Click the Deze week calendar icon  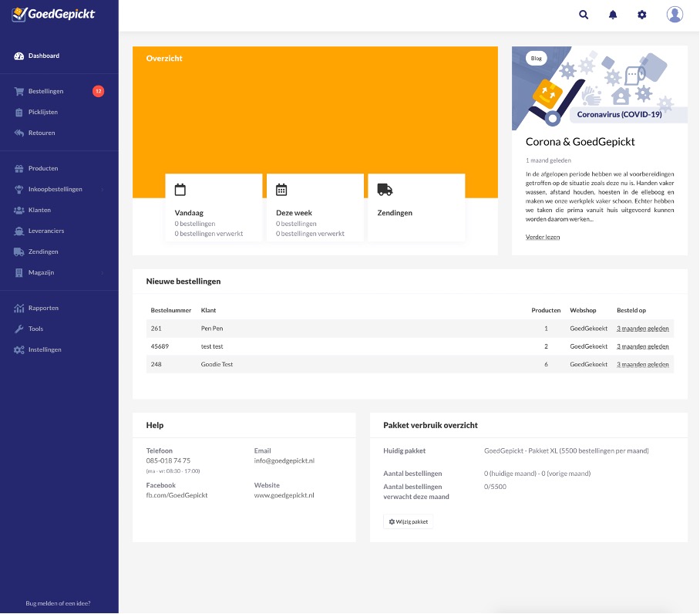(281, 190)
